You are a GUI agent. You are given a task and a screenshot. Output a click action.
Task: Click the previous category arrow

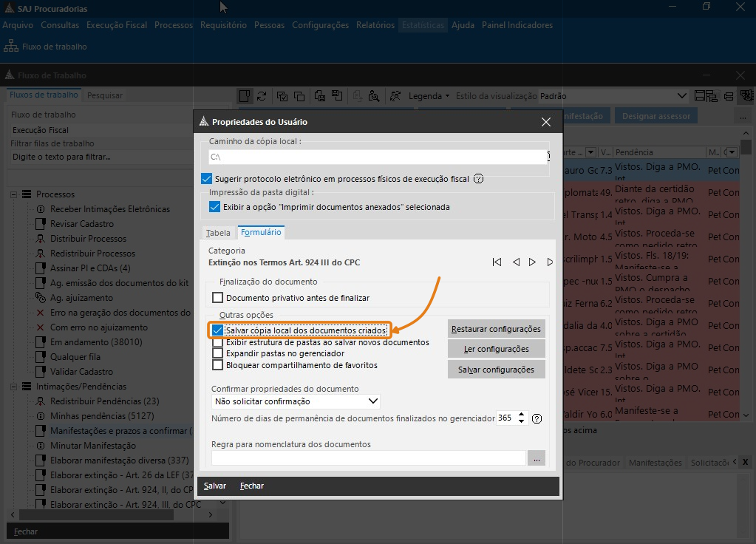coord(516,262)
